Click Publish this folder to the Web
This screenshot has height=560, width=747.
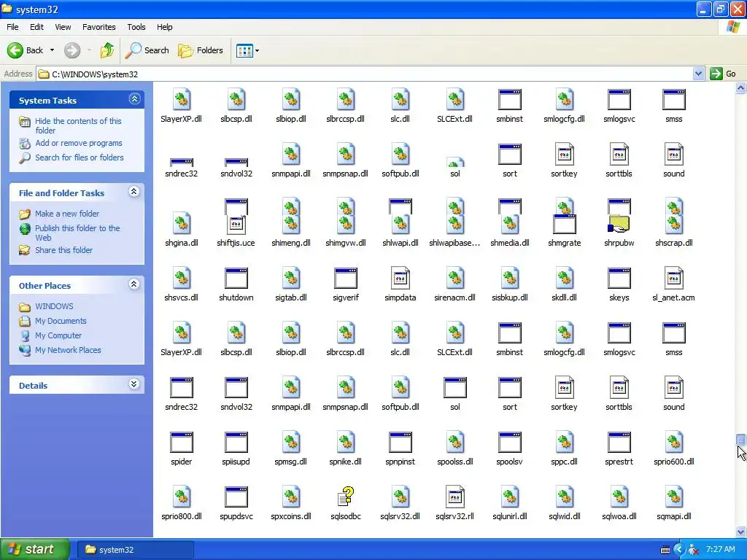click(x=77, y=233)
